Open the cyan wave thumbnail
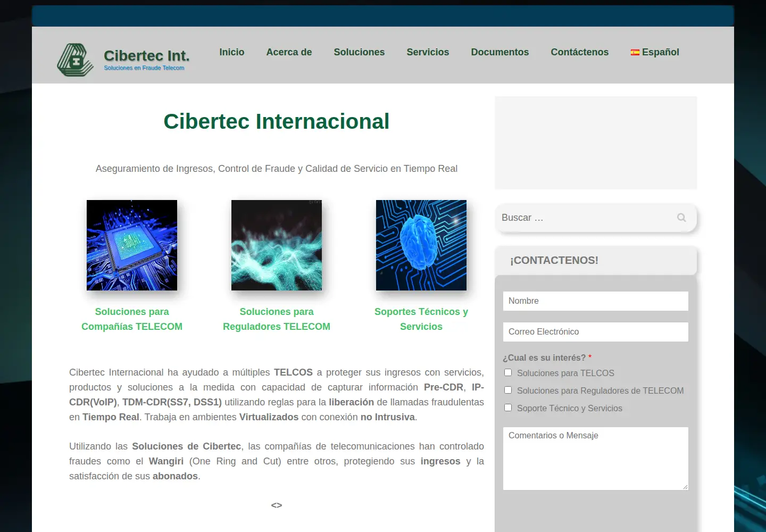Image resolution: width=766 pixels, height=532 pixels. click(x=277, y=245)
